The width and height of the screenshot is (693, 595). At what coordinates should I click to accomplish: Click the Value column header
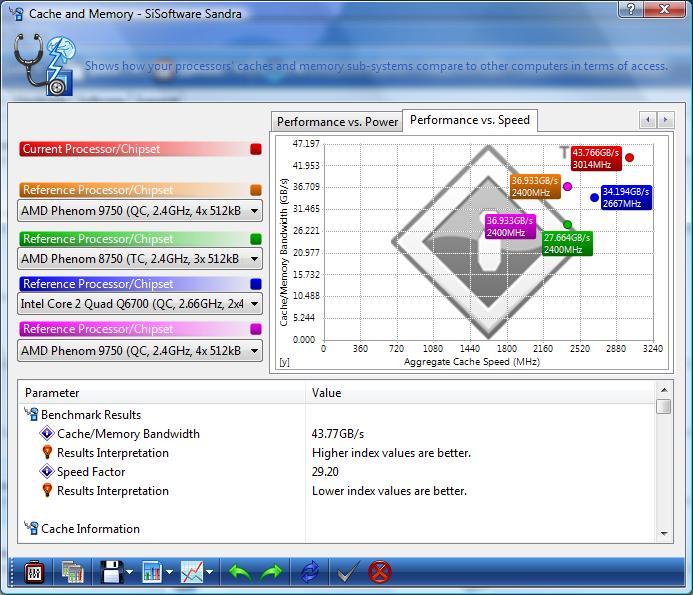(480, 393)
